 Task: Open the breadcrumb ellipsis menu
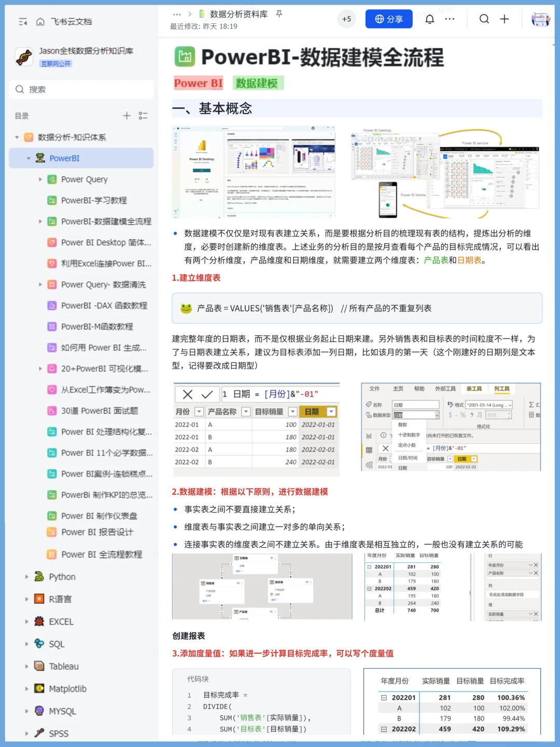(177, 15)
